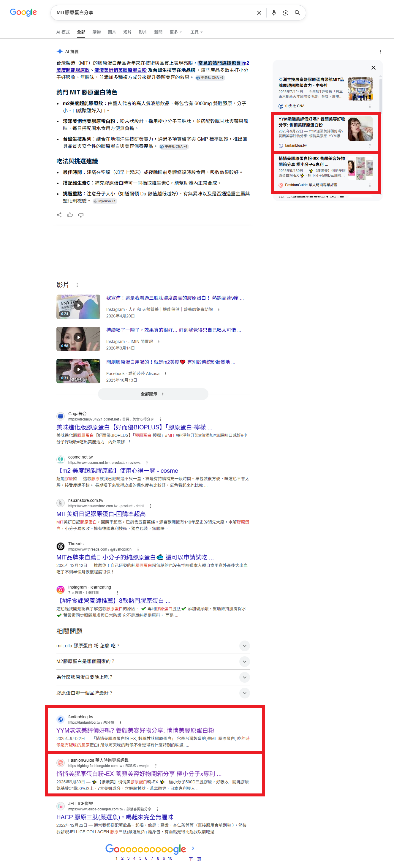Switch to 短片 tab
394x868 pixels.
127,32
